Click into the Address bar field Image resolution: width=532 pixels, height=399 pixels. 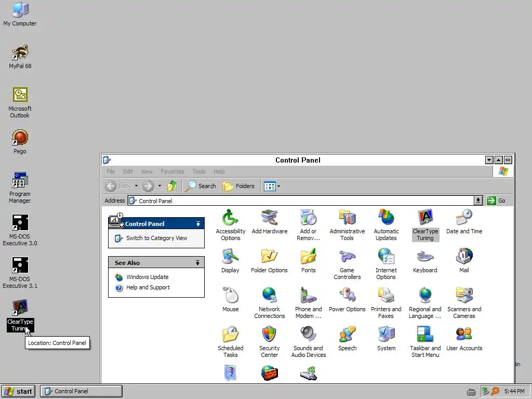click(301, 201)
